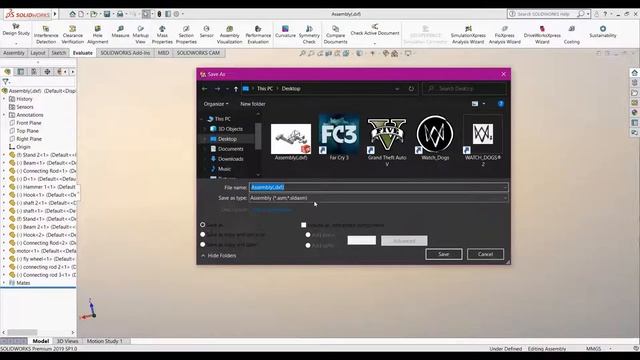640x360 pixels.
Task: Launch DriveWorksXpress Wizard
Action: (x=542, y=35)
